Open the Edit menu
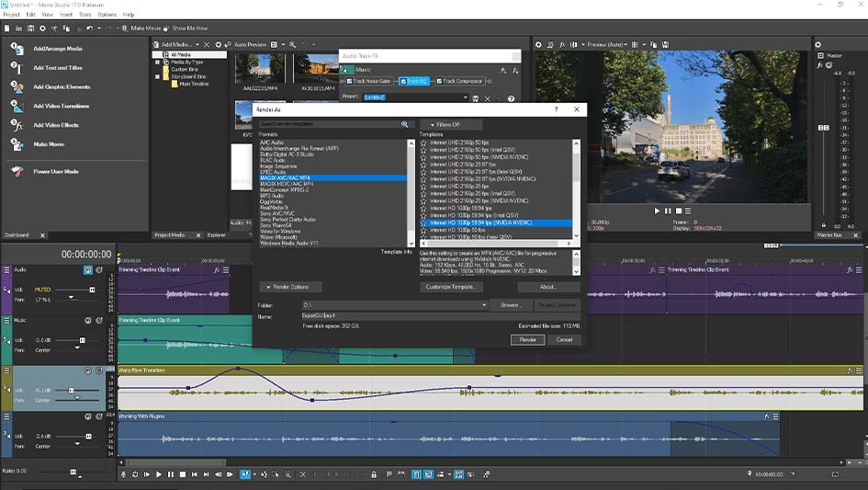Image resolution: width=868 pixels, height=490 pixels. click(x=30, y=15)
